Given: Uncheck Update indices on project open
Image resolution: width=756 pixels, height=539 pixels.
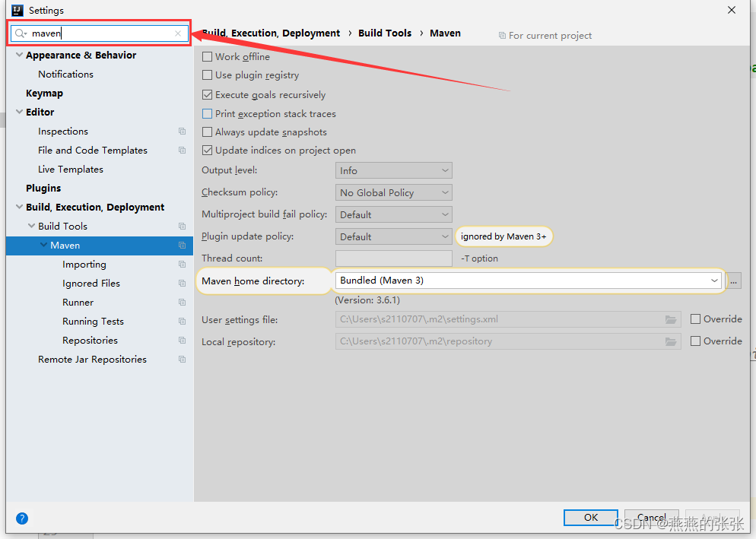Looking at the screenshot, I should pyautogui.click(x=208, y=151).
